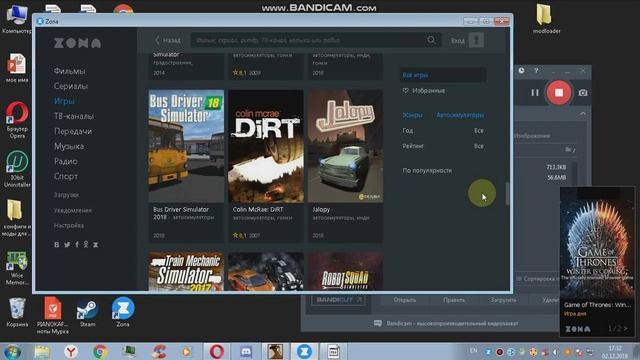
Task: Open Opera from the taskbar
Action: 217,351
